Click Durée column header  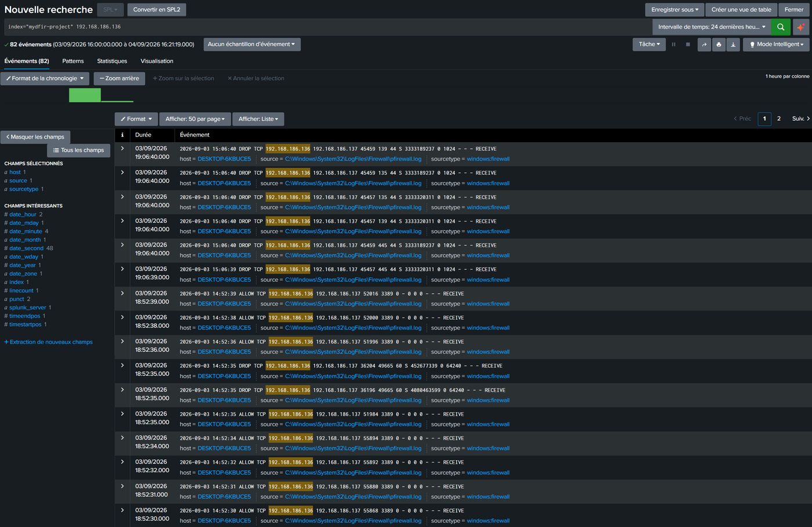coord(143,135)
